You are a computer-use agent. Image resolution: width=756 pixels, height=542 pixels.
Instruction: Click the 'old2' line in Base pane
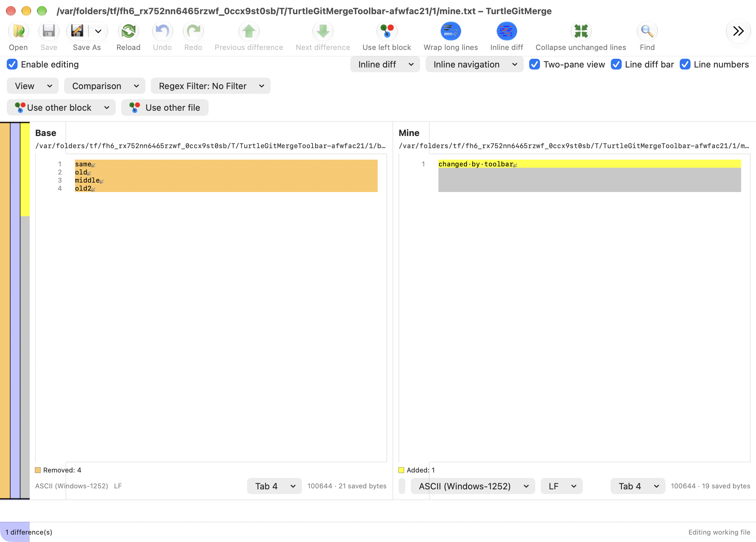click(226, 188)
